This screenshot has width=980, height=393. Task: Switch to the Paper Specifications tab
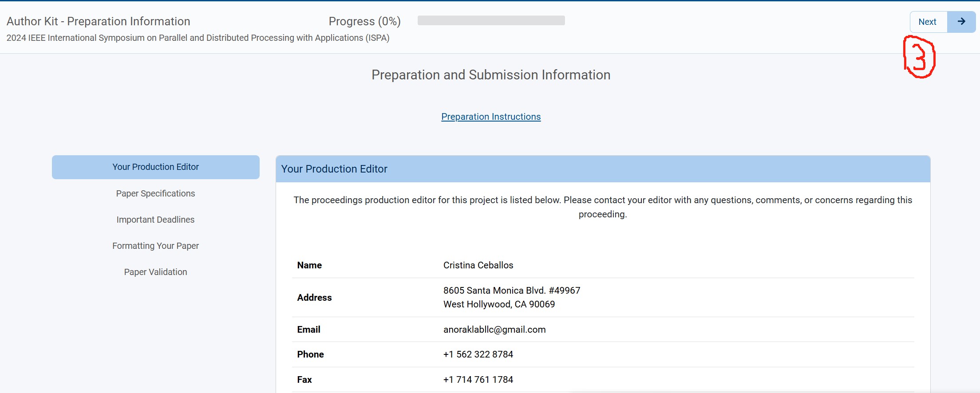pyautogui.click(x=155, y=193)
